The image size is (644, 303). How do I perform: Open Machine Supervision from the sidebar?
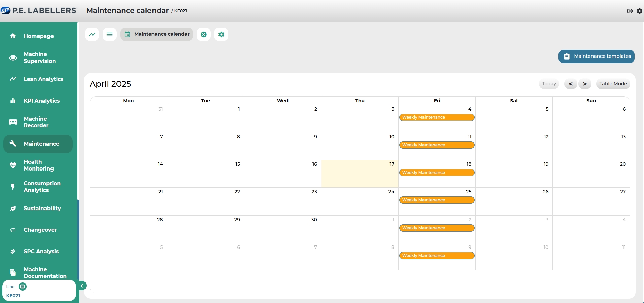click(39, 58)
